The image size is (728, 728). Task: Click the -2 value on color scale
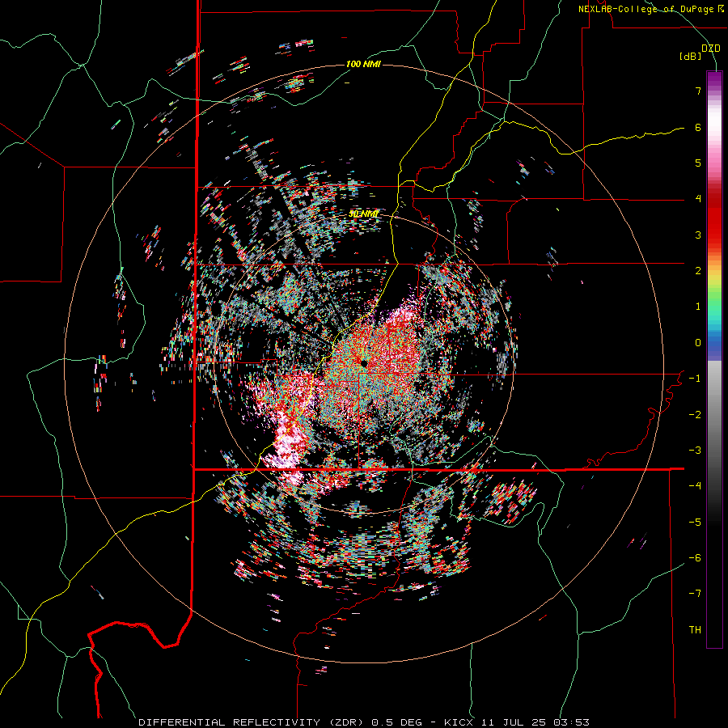(695, 415)
